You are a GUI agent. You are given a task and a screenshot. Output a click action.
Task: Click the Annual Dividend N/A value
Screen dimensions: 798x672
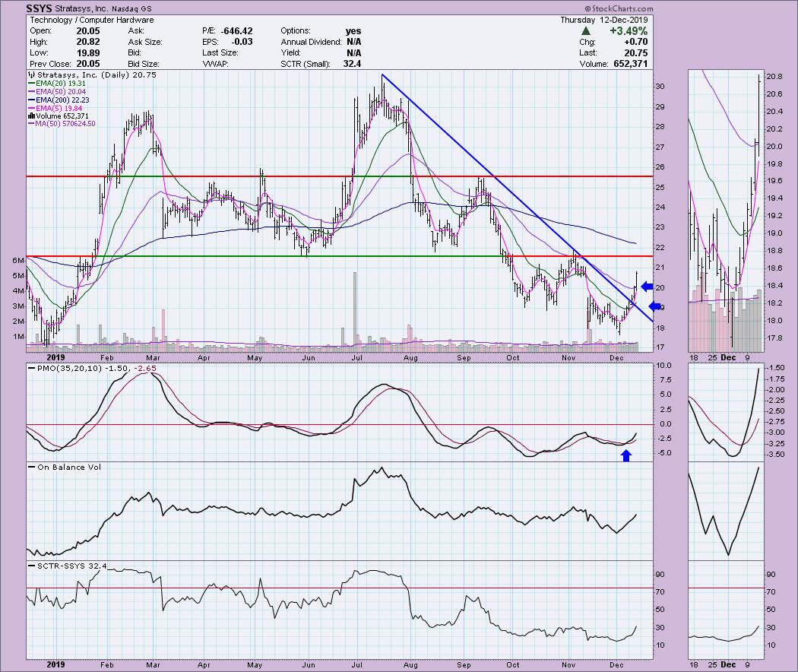353,42
